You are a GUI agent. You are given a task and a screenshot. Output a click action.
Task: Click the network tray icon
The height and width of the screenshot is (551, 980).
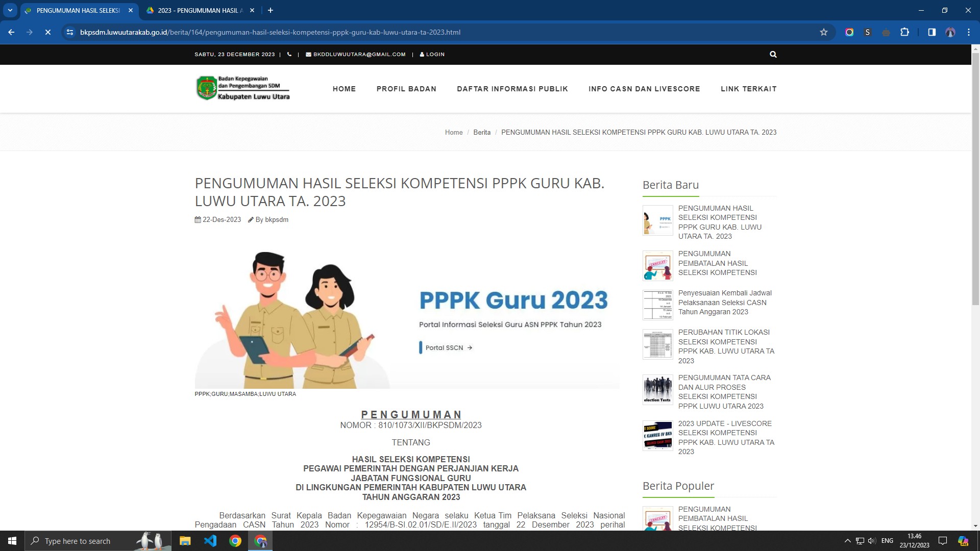point(860,541)
